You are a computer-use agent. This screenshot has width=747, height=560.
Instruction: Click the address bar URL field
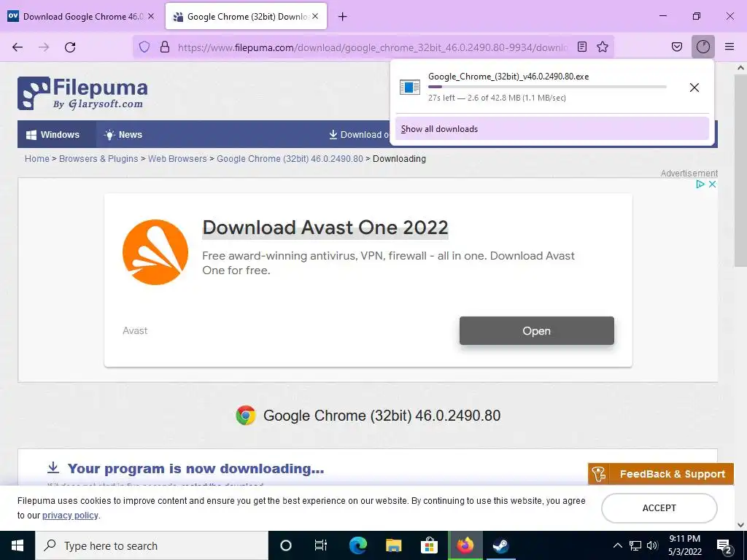pyautogui.click(x=373, y=47)
